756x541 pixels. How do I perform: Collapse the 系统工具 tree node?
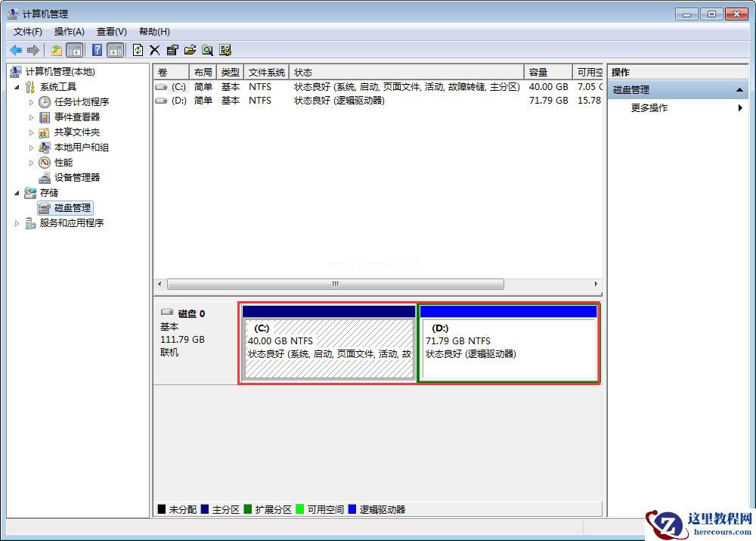tap(18, 86)
